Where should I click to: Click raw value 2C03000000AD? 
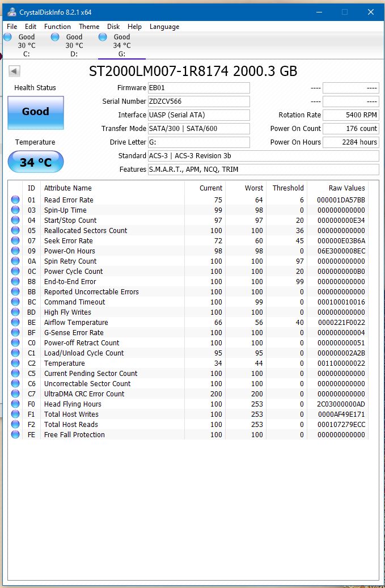[x=341, y=404]
